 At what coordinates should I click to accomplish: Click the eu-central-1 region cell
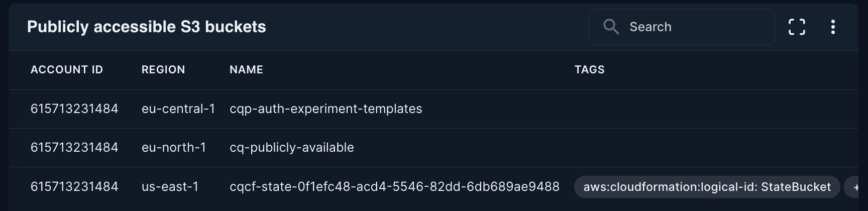coord(178,109)
